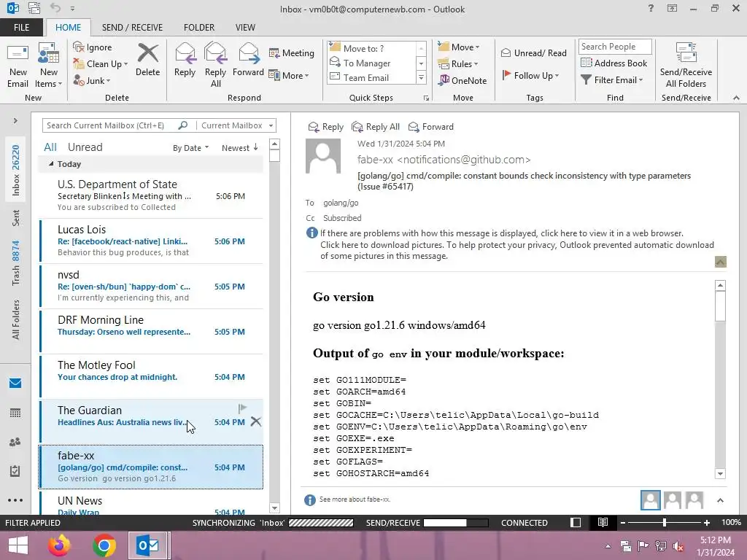Expand the folder pane

pos(15,121)
